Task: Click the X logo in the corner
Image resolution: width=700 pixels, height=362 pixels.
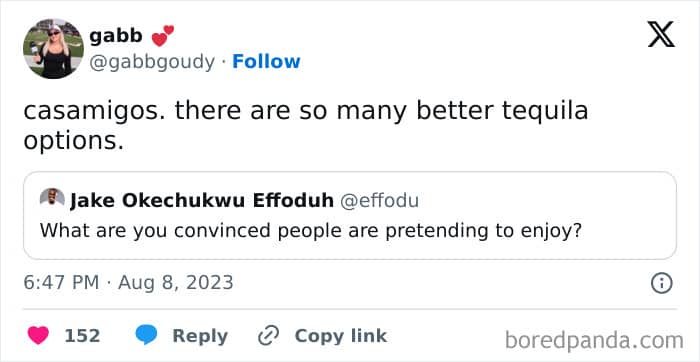Action: 661,35
